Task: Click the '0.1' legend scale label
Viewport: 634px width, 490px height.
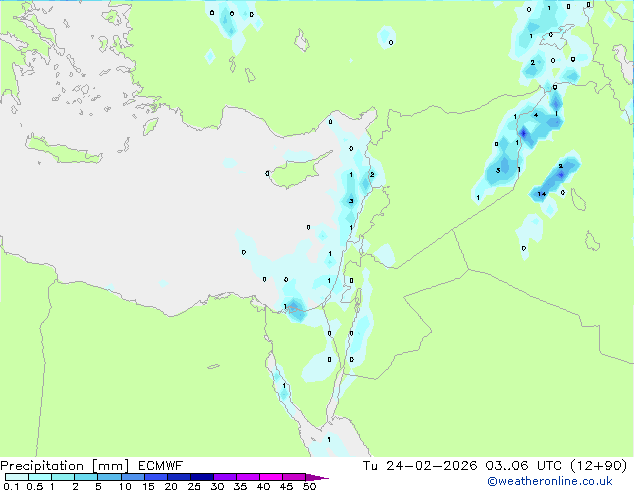Action: [11, 486]
